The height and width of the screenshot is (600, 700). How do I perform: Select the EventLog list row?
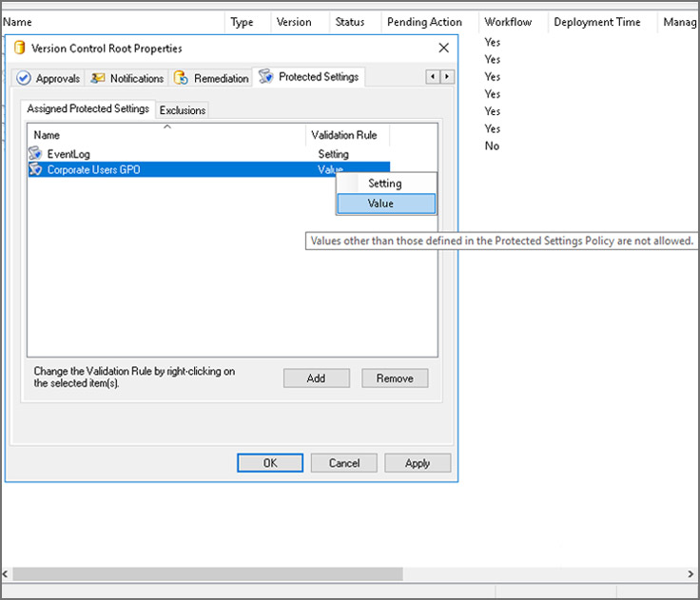(x=209, y=154)
